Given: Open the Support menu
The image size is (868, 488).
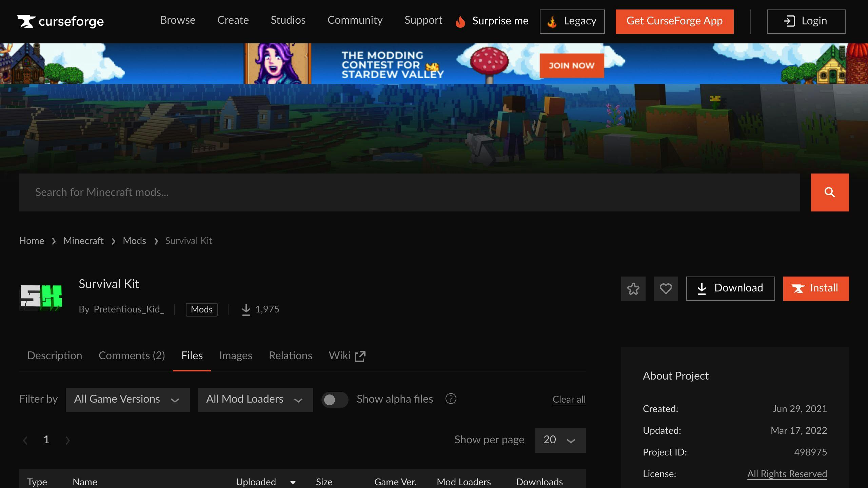Looking at the screenshot, I should click(x=423, y=20).
